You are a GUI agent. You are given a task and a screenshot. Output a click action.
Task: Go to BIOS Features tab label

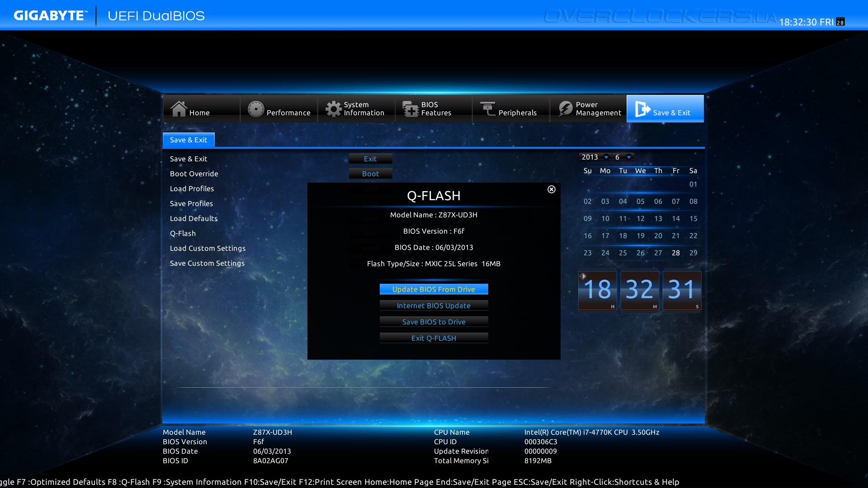pos(436,108)
